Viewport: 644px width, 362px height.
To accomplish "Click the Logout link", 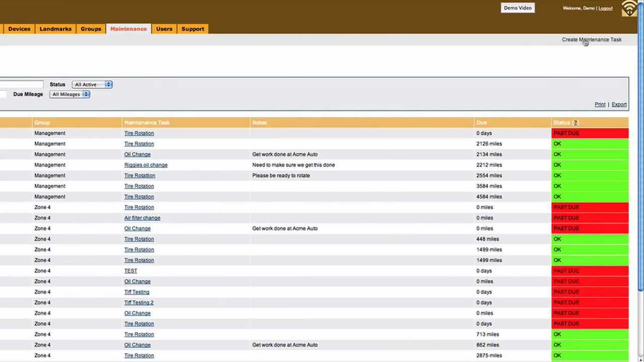I will click(x=605, y=8).
